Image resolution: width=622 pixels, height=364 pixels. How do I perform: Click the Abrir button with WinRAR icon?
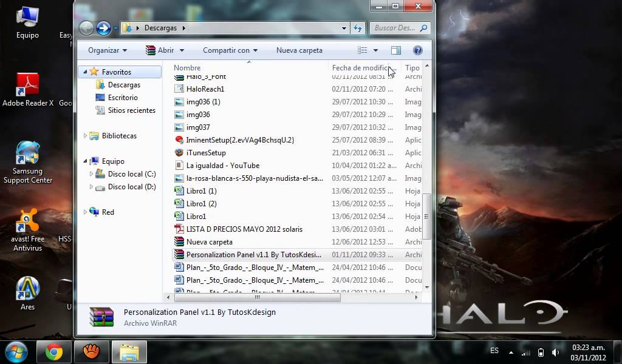(x=160, y=50)
